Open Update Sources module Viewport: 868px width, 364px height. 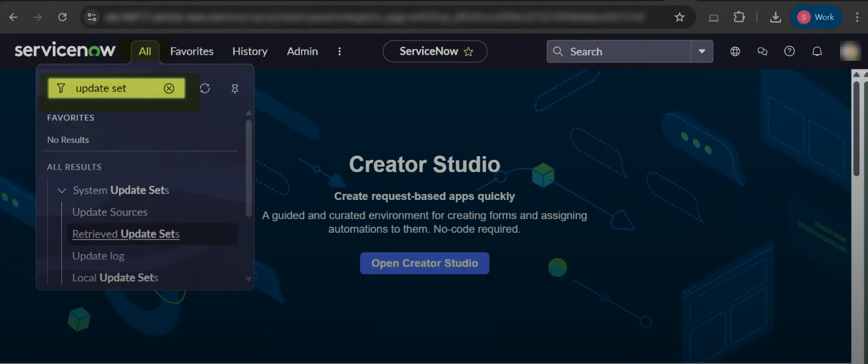pyautogui.click(x=110, y=212)
